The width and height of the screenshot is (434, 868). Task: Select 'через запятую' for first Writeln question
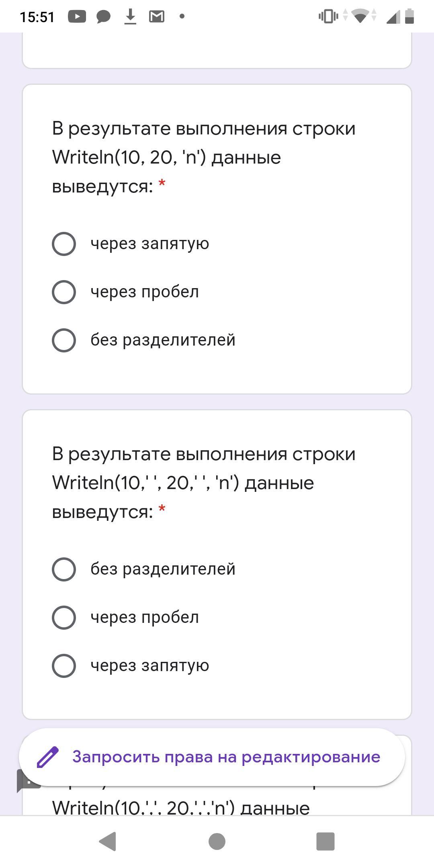[64, 244]
